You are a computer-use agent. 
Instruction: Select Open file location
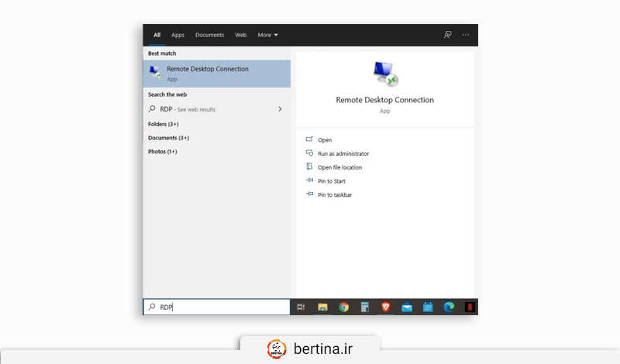[x=339, y=167]
